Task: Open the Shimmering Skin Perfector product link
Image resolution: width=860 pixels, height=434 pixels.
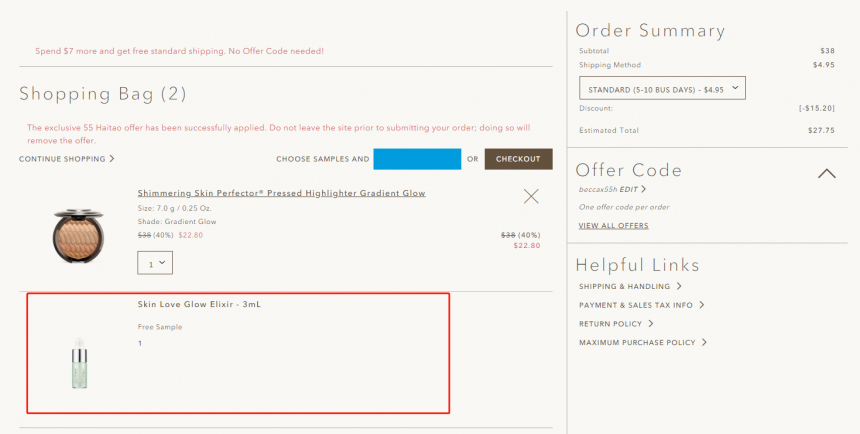Action: pyautogui.click(x=281, y=193)
